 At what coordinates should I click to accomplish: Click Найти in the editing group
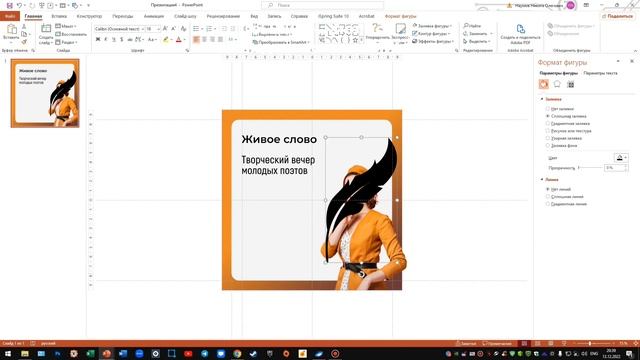472,26
